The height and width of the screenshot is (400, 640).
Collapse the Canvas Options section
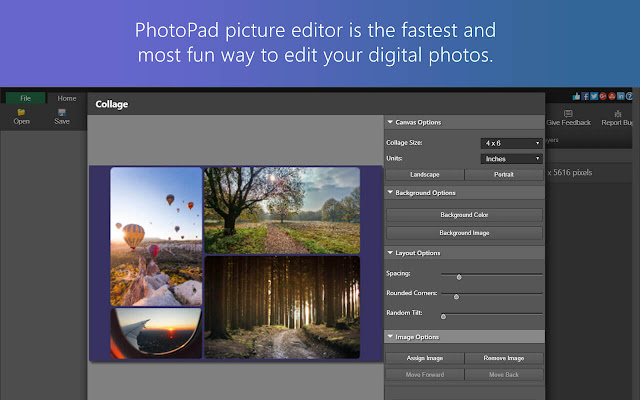click(x=390, y=122)
